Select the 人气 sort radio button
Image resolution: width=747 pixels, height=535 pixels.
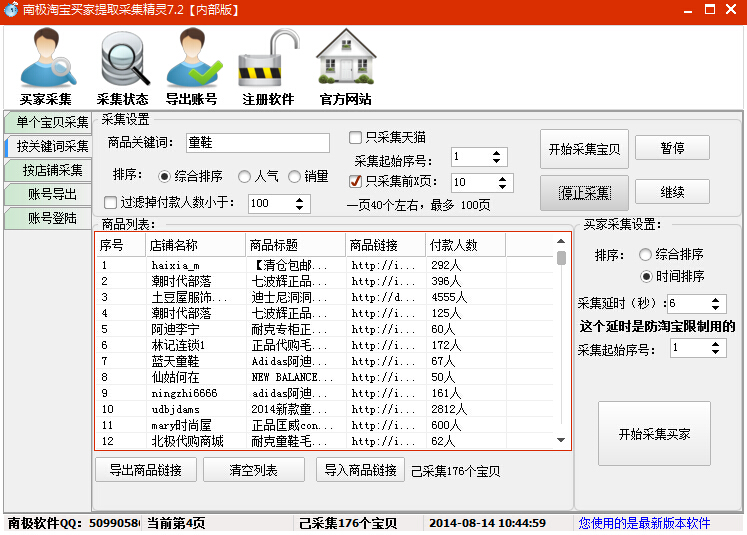(x=244, y=176)
